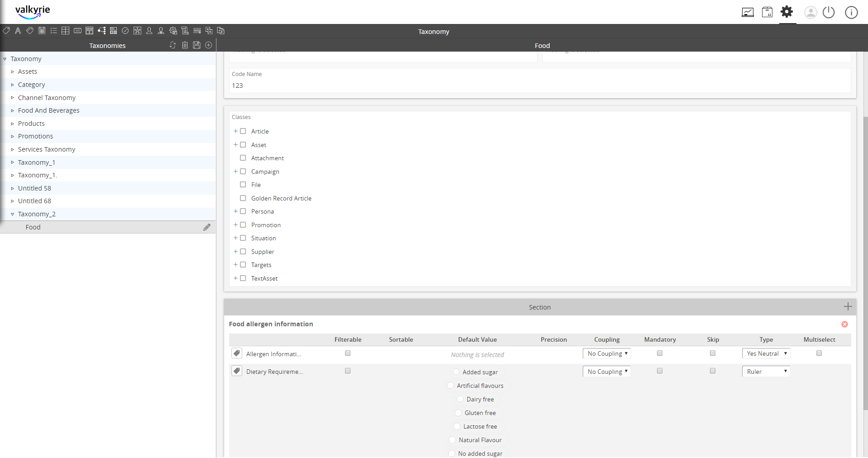Screen dimensions: 868x458
Task: Remove Food allergen information section
Action: pyautogui.click(x=844, y=324)
